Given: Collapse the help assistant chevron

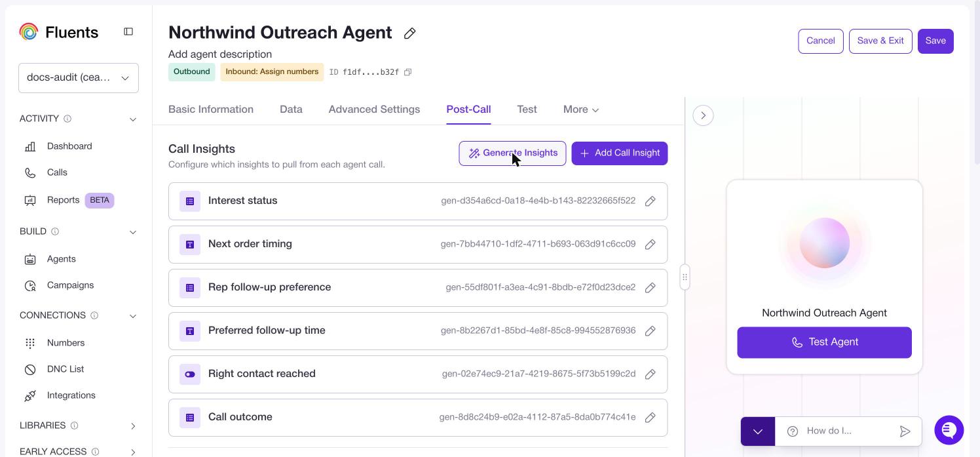Looking at the screenshot, I should click(758, 431).
